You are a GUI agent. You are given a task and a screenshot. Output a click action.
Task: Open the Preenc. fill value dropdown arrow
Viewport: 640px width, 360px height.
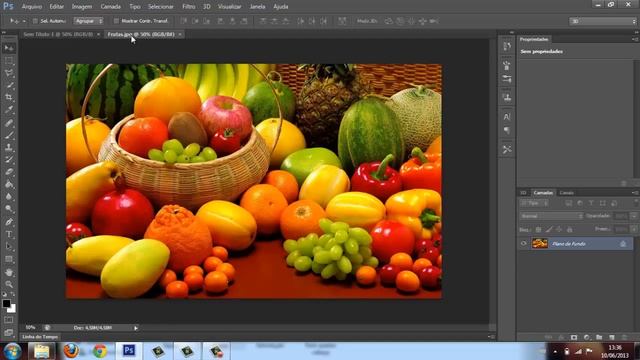634,229
